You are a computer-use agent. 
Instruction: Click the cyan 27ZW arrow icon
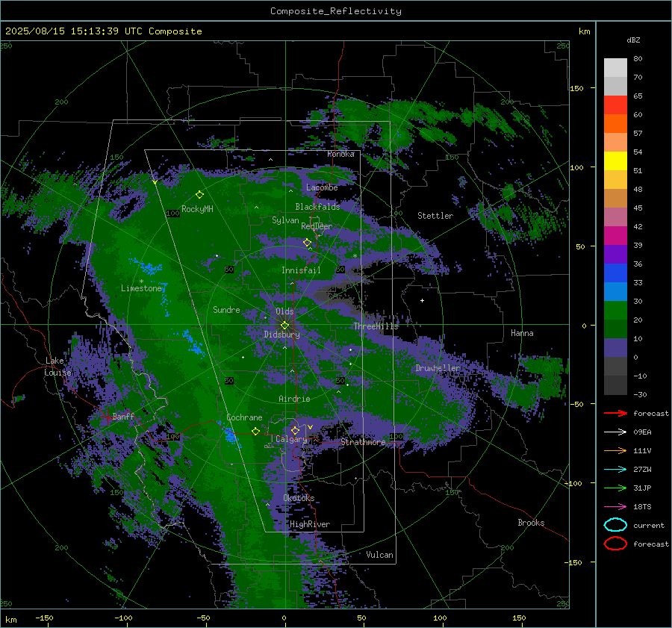point(615,470)
